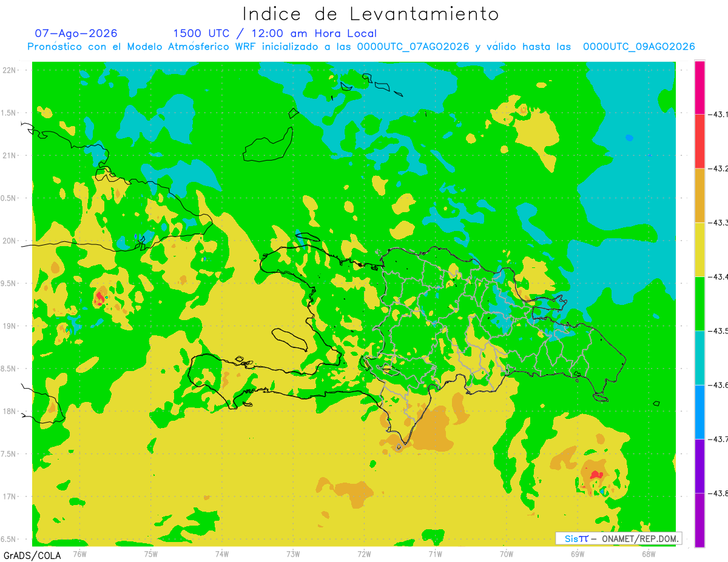Select the blue legend color swatch
The height and width of the screenshot is (562, 728).
(699, 412)
